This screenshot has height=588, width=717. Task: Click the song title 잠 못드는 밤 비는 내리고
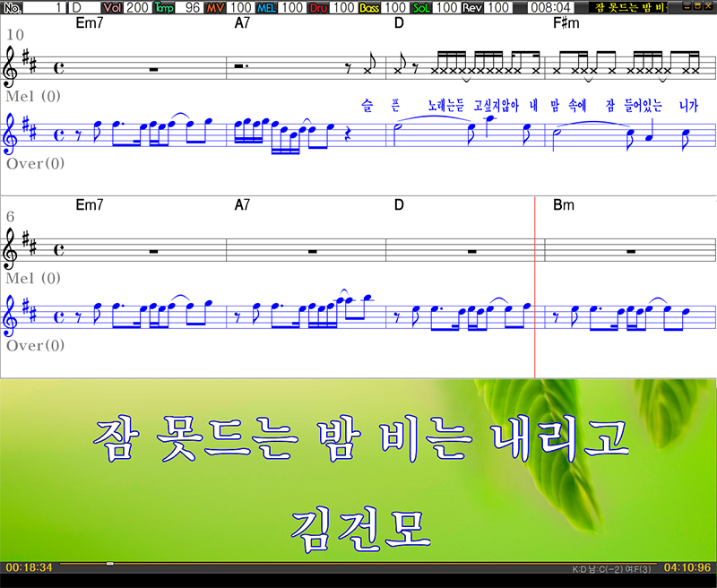pos(361,439)
